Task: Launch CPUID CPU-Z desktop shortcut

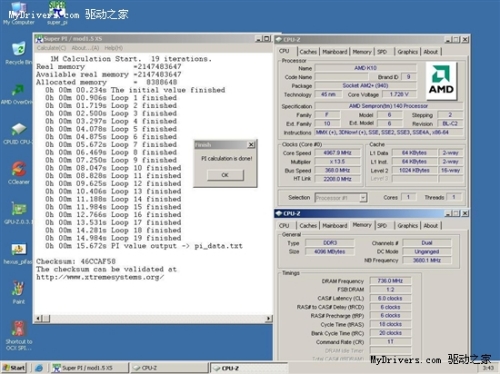Action: click(x=18, y=134)
